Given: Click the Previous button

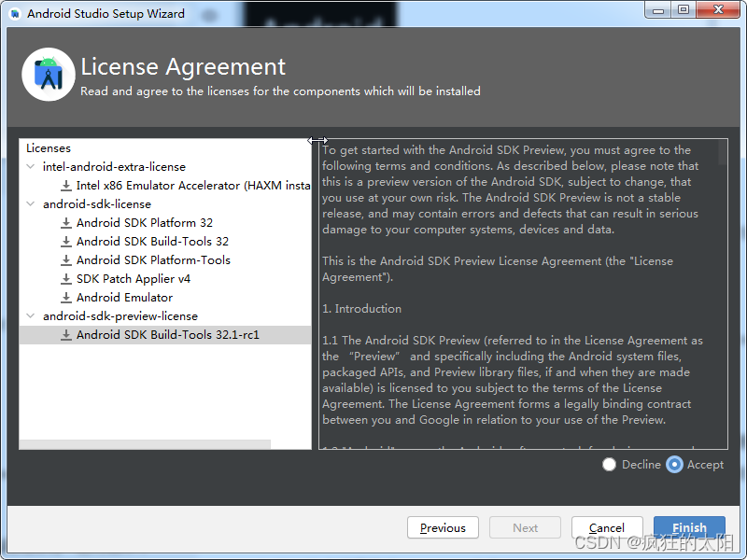Looking at the screenshot, I should [x=443, y=527].
